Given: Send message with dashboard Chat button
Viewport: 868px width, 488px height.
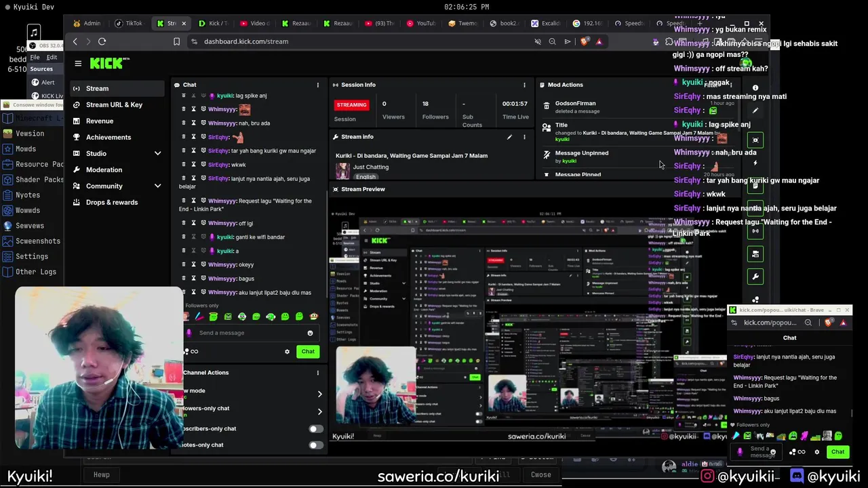Looking at the screenshot, I should [308, 351].
